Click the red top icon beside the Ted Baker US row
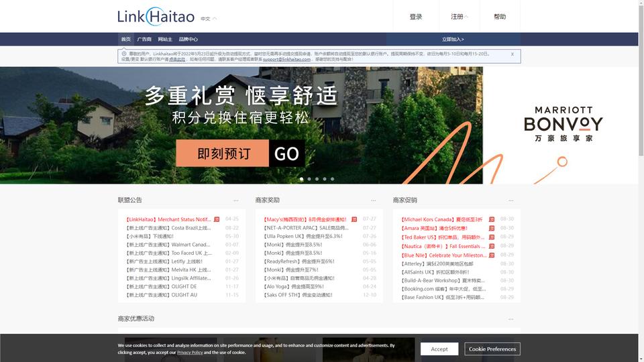The height and width of the screenshot is (362, 644). tap(492, 237)
